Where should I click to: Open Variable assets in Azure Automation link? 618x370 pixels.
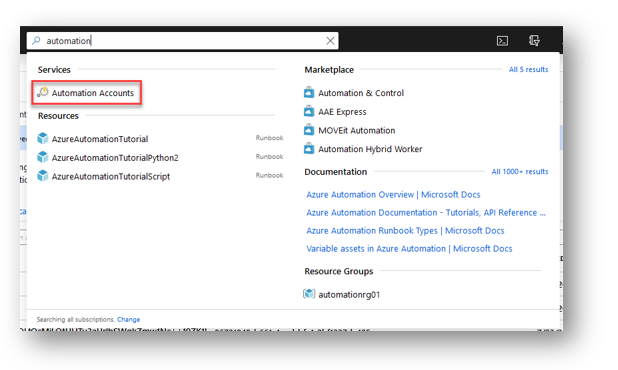[409, 249]
